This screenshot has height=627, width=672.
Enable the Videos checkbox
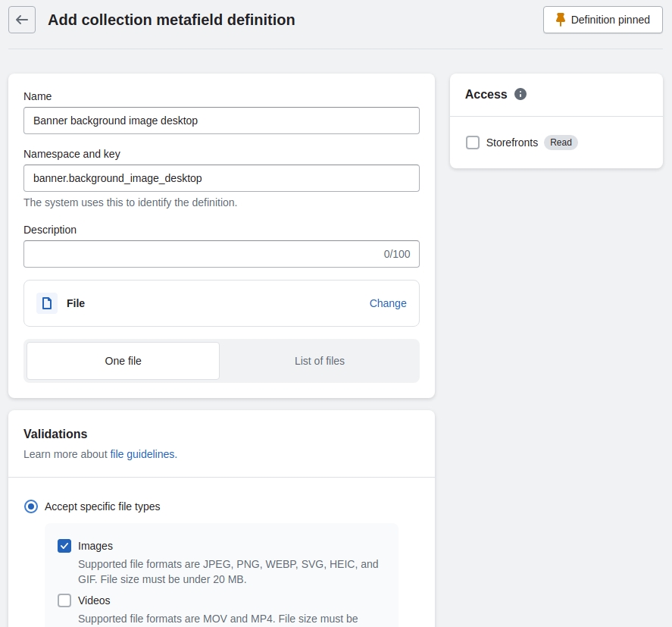click(x=64, y=600)
